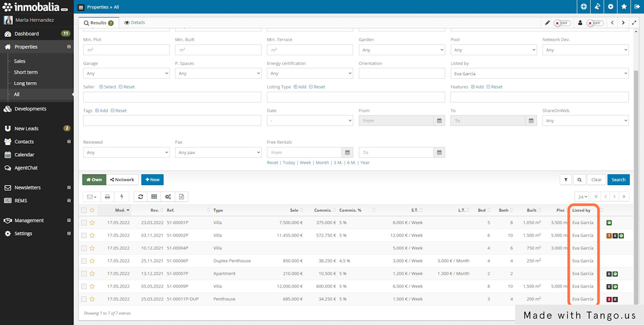Toggle the pencil edit OFF switch
The width and height of the screenshot is (644, 325).
click(563, 23)
